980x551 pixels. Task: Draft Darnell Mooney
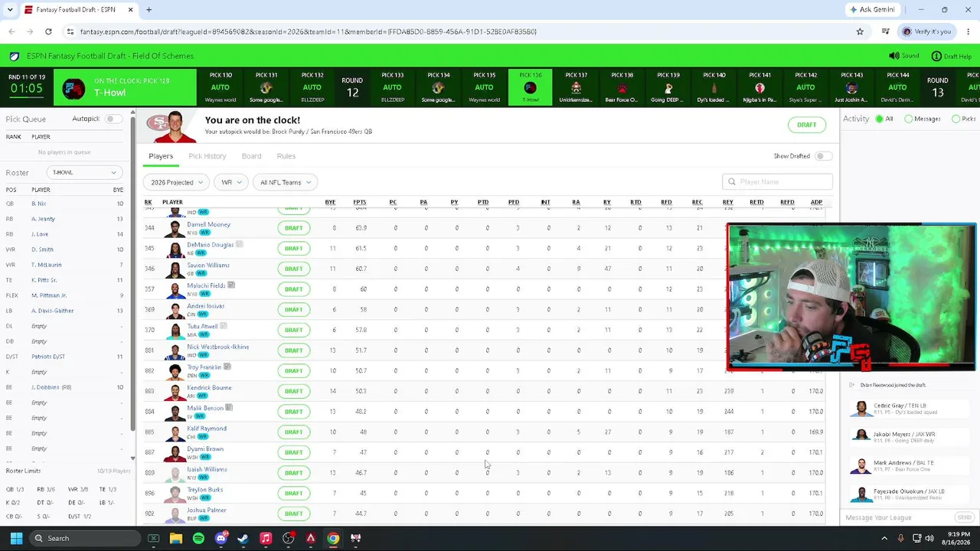[x=294, y=228]
